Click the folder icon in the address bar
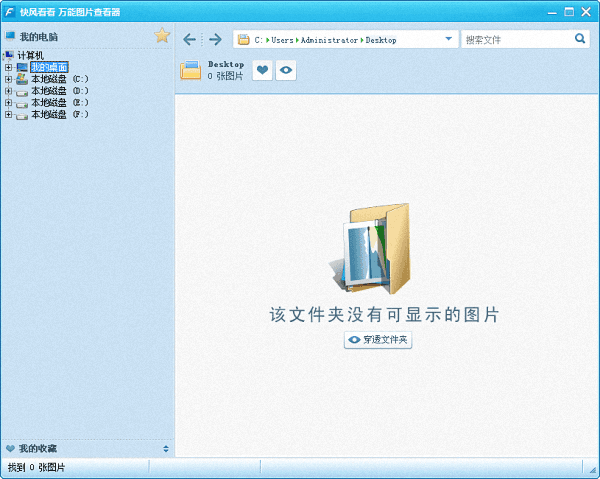Image resolution: width=600 pixels, height=479 pixels. tap(243, 40)
